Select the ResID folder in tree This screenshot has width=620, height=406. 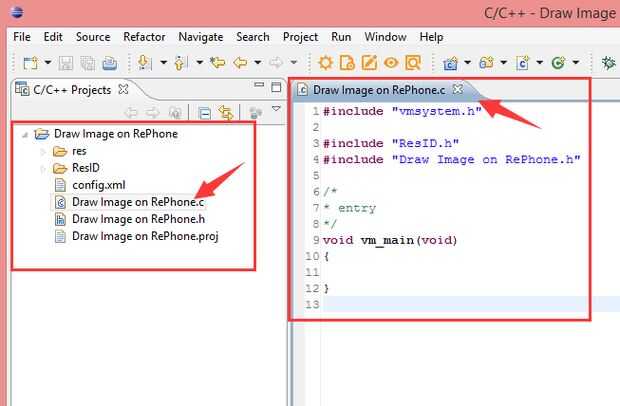[76, 168]
